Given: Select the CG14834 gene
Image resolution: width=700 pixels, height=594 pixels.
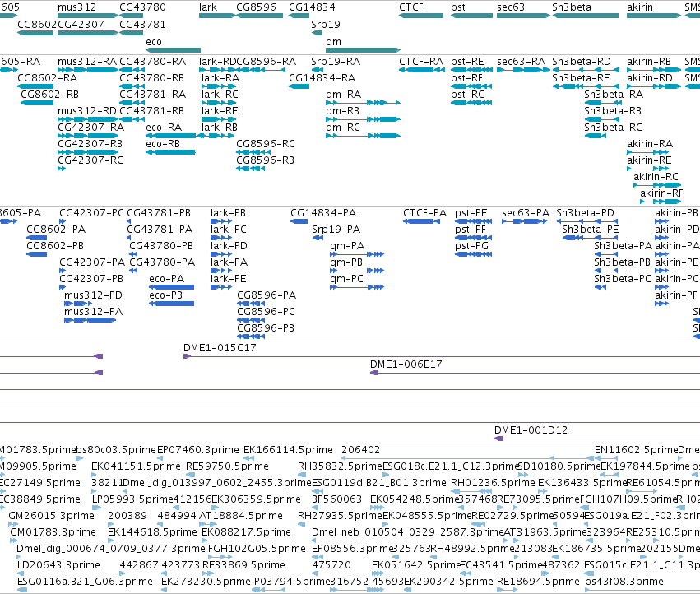Looking at the screenshot, I should [299, 16].
